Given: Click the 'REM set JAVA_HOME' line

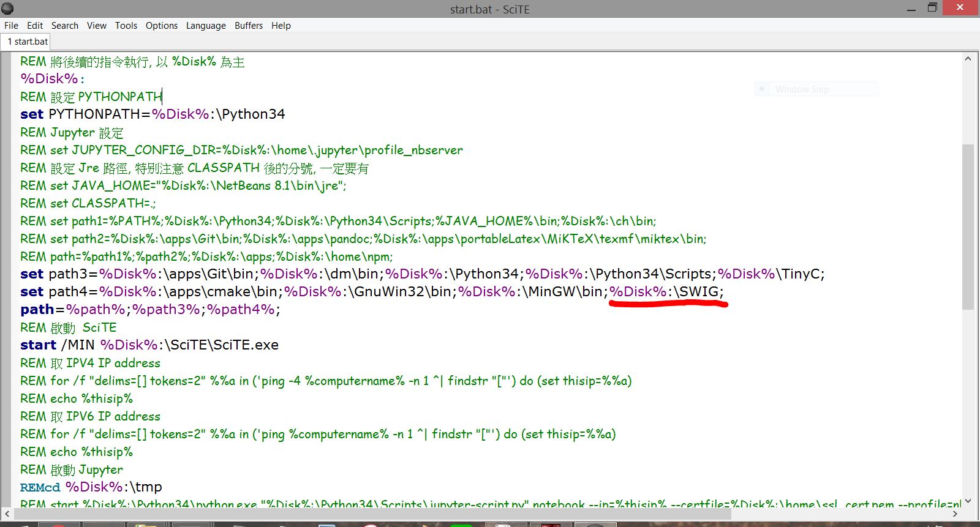Looking at the screenshot, I should click(183, 185).
